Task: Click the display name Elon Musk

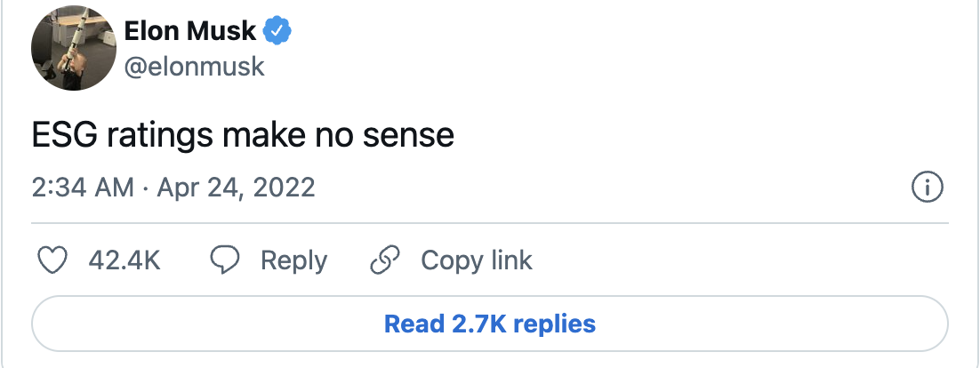Action: pyautogui.click(x=189, y=32)
